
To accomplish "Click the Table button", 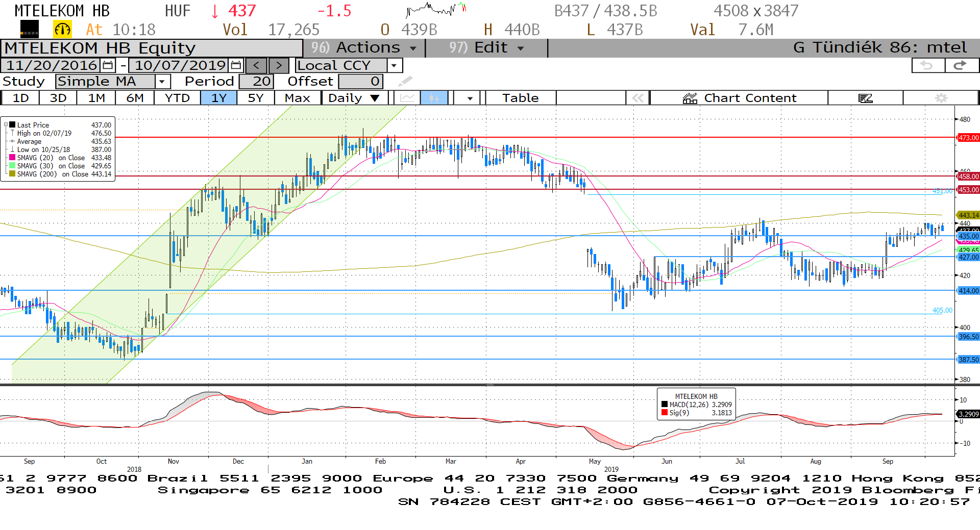I will coord(521,98).
